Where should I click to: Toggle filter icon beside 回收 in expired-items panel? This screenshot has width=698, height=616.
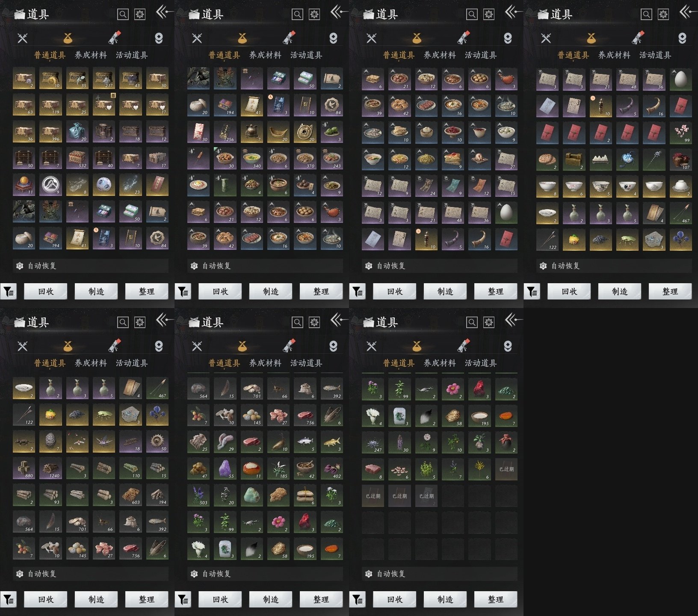pyautogui.click(x=358, y=600)
